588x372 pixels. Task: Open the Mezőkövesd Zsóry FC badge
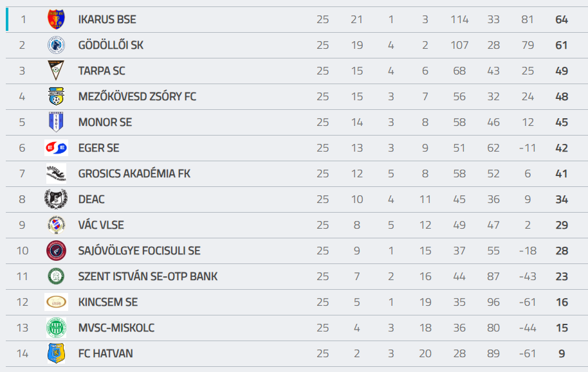point(56,96)
